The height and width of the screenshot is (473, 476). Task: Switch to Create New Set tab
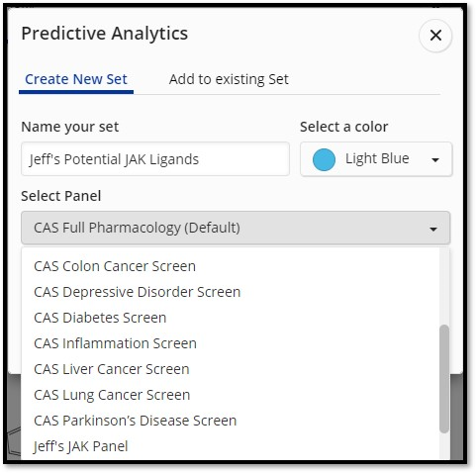tap(76, 79)
